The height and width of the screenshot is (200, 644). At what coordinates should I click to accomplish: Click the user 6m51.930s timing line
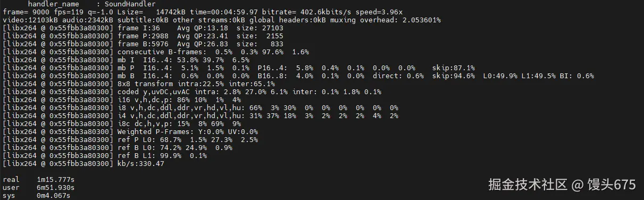39,188
